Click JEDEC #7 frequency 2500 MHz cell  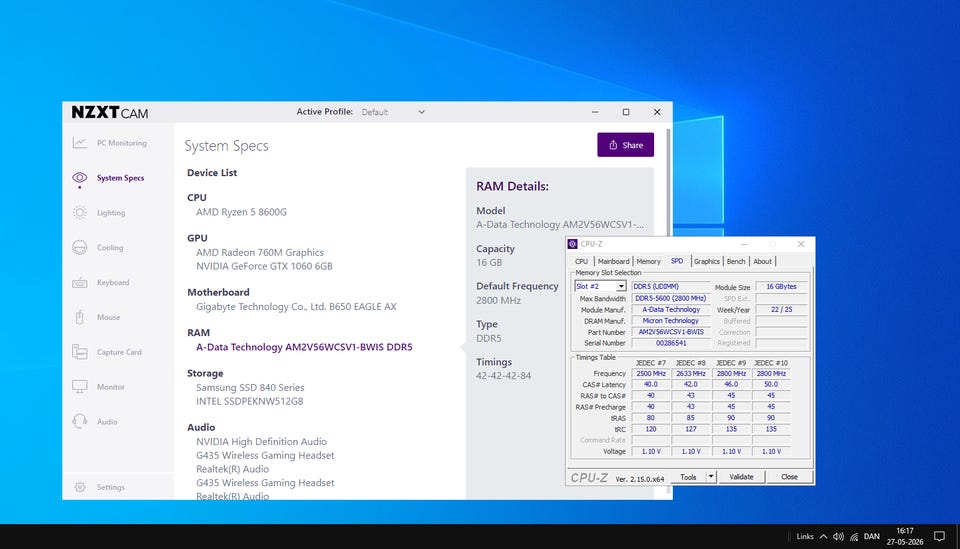[651, 373]
